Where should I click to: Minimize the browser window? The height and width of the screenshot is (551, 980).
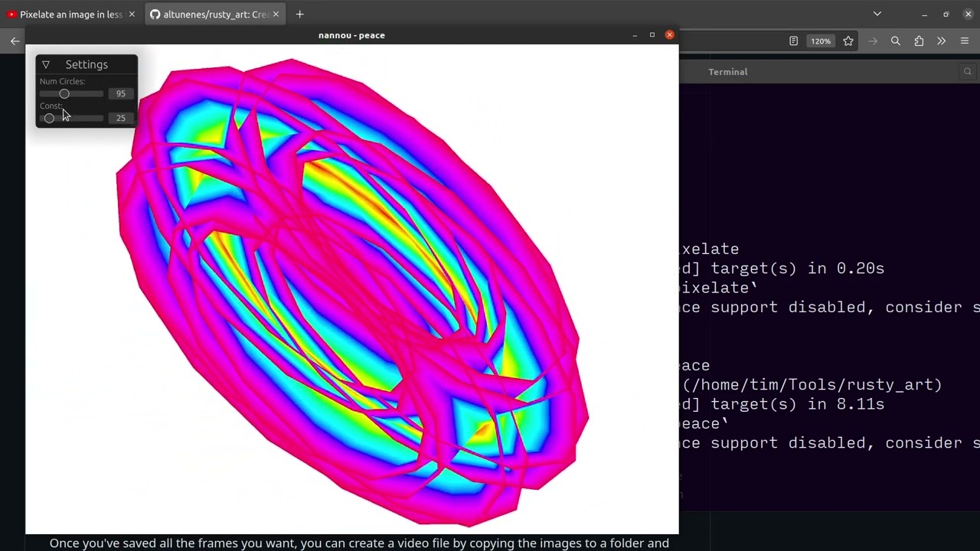(924, 14)
